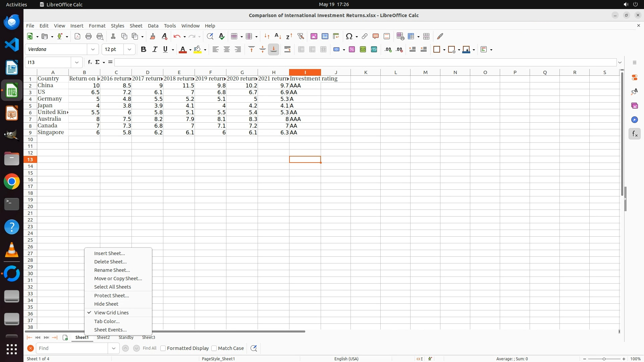This screenshot has height=362, width=644.
Task: Click the Insert Special Character icon
Action: point(349,36)
